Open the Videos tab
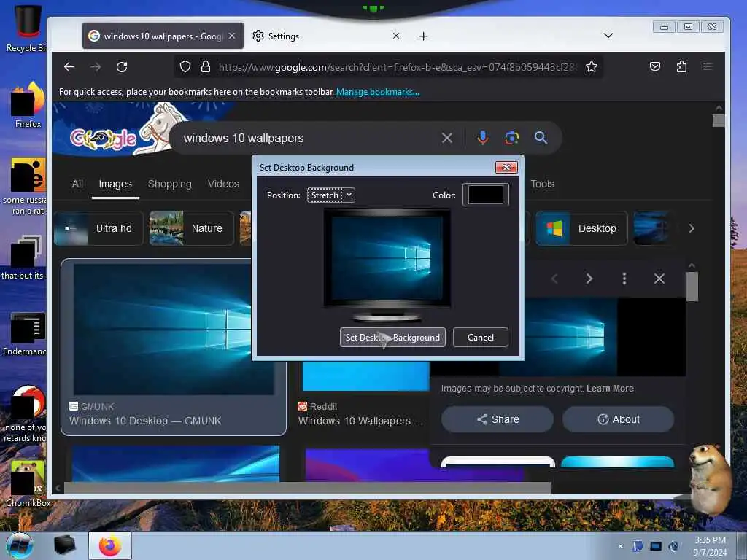Image resolution: width=747 pixels, height=560 pixels. 223,184
